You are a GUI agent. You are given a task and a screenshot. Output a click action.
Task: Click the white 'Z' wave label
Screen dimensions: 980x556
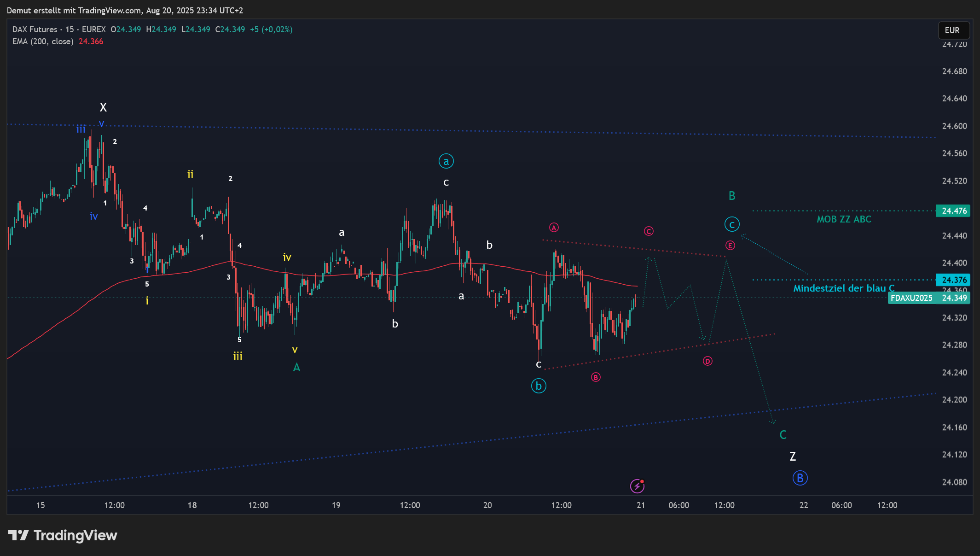[793, 457]
